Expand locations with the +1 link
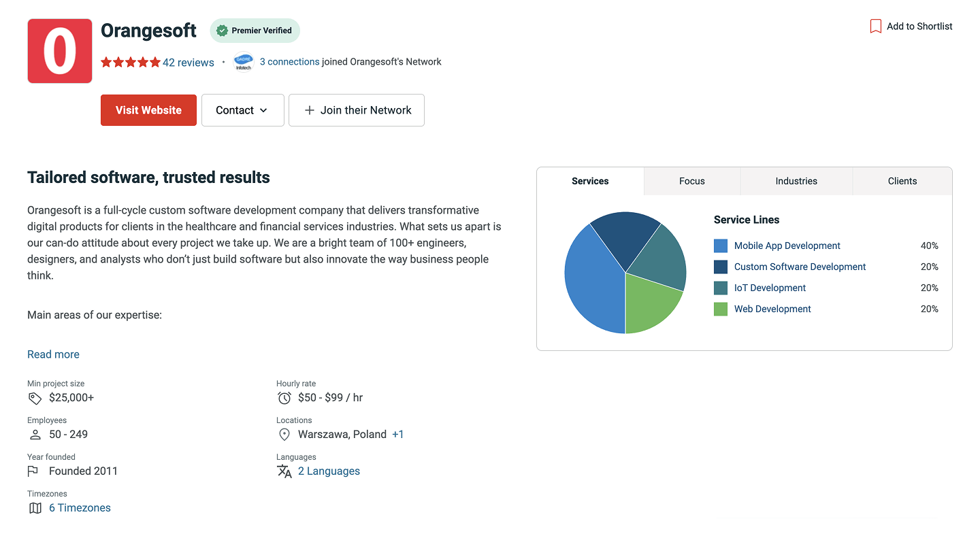The width and height of the screenshot is (980, 538). (398, 435)
